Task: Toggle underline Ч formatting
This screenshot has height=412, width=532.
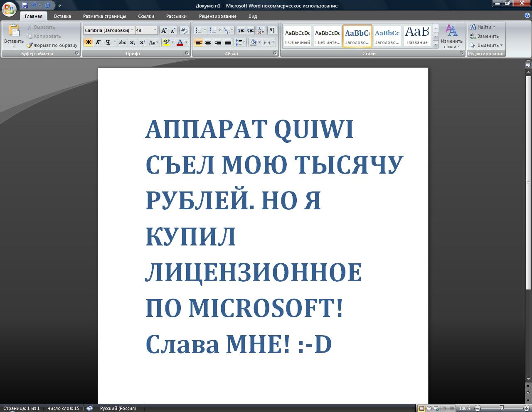Action: point(108,42)
